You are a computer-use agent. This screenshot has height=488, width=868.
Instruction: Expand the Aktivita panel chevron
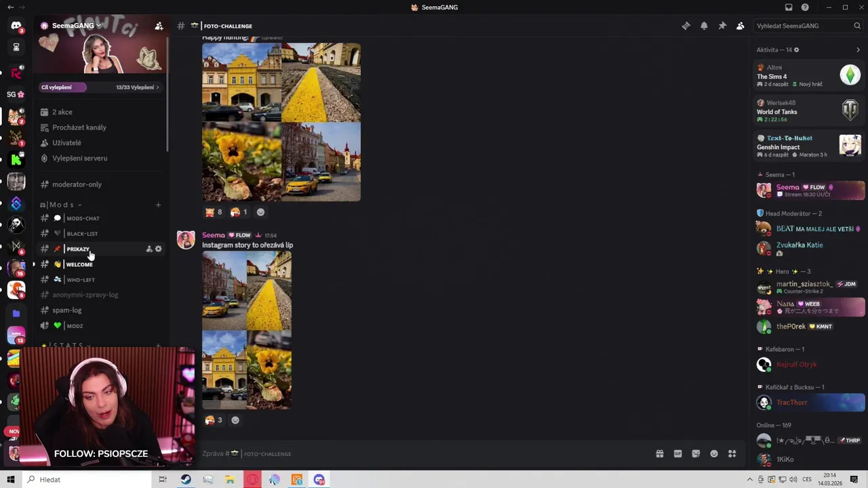[x=858, y=49]
